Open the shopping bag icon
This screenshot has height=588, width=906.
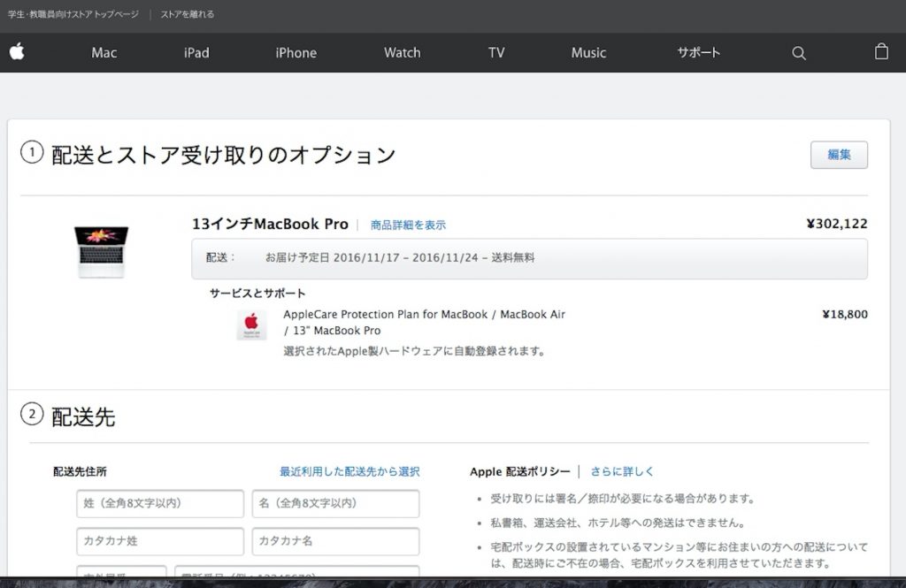881,52
